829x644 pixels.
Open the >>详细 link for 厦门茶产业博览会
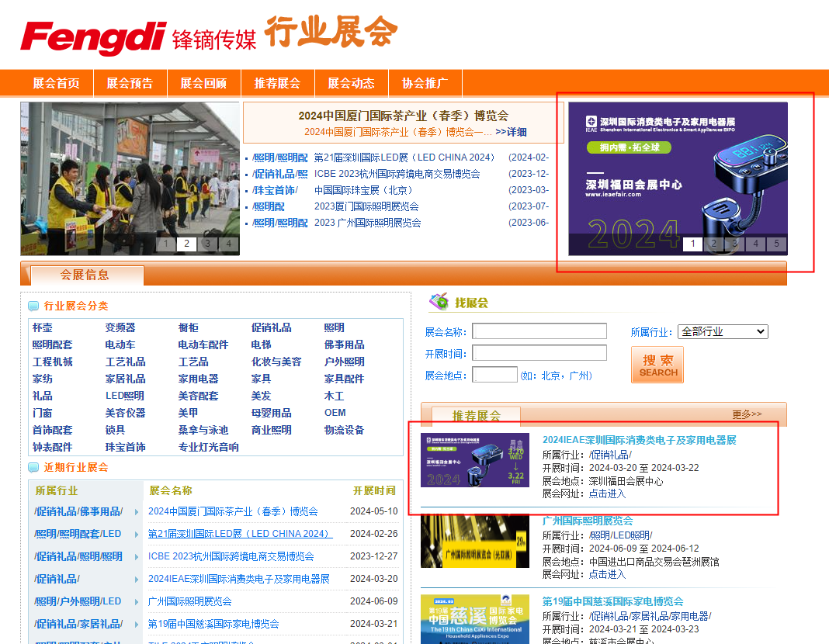pos(511,132)
